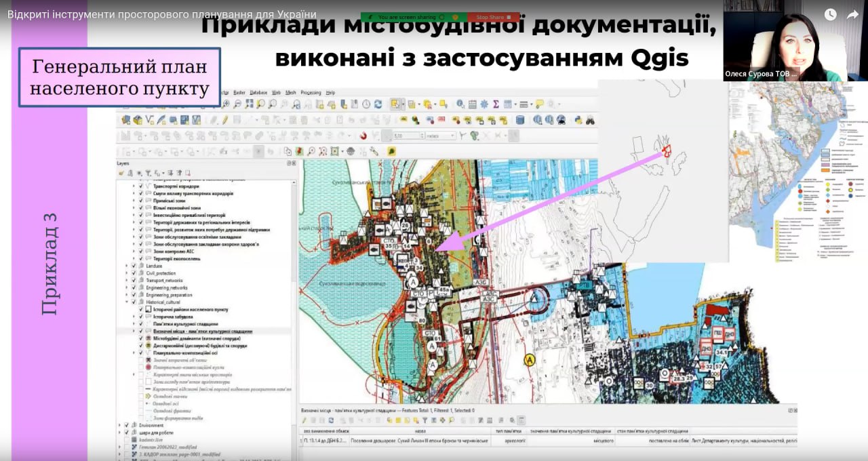Enable the kadastr.lion layer checkbox
Screen dimensions: 868x461
[125, 439]
